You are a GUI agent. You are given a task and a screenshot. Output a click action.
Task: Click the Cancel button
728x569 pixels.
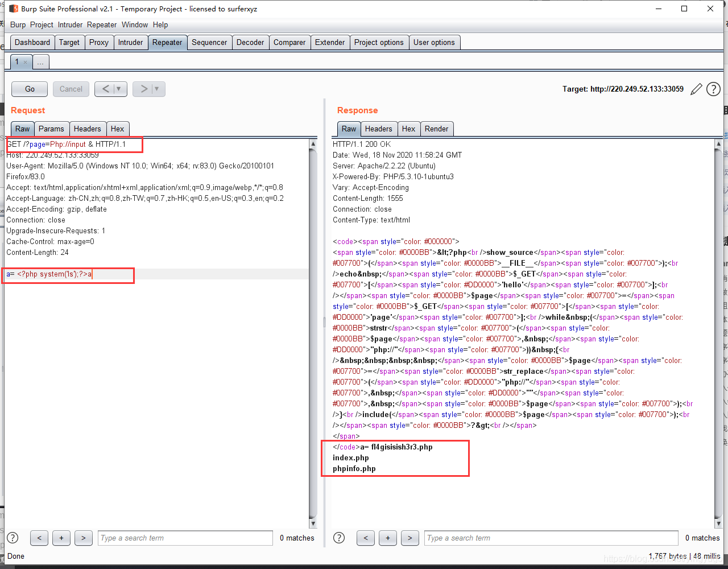(x=71, y=89)
